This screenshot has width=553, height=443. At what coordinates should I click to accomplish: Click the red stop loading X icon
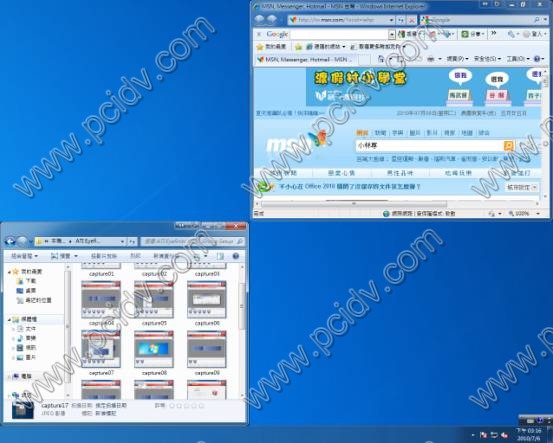[411, 20]
